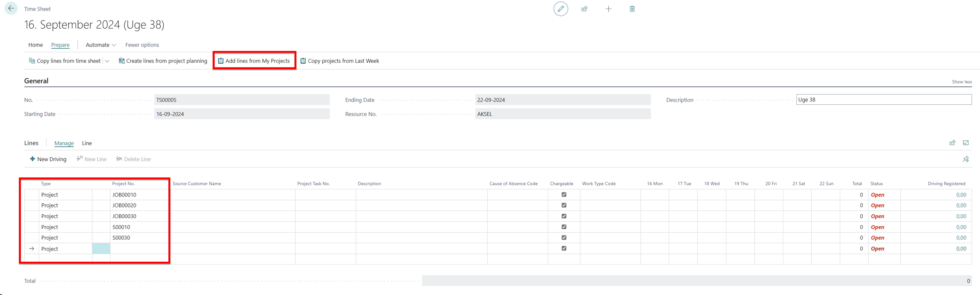Click the Source Customer Name column header
Screen dimensions: 980x295
click(x=197, y=184)
